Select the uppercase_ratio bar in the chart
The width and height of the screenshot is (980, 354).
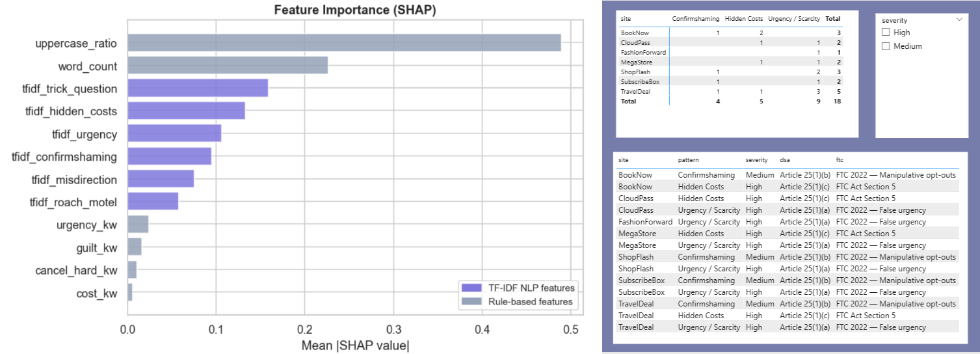pos(344,43)
